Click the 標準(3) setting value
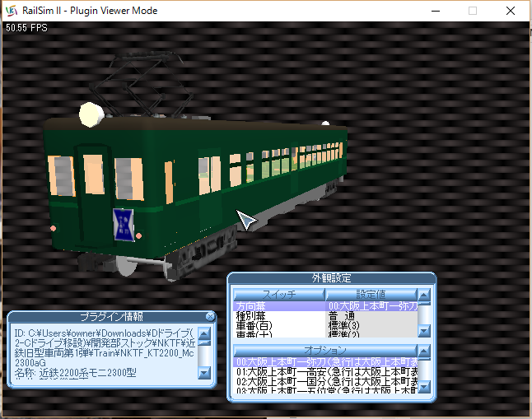 click(x=343, y=326)
